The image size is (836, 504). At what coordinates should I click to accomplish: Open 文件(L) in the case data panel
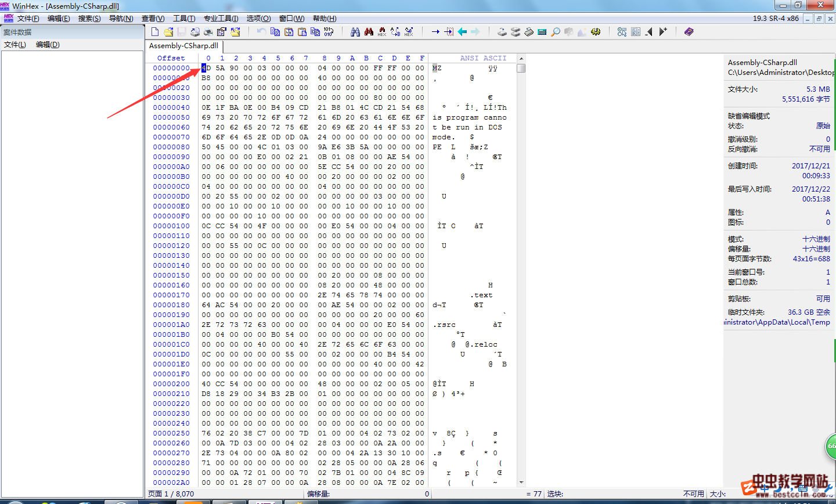[15, 45]
